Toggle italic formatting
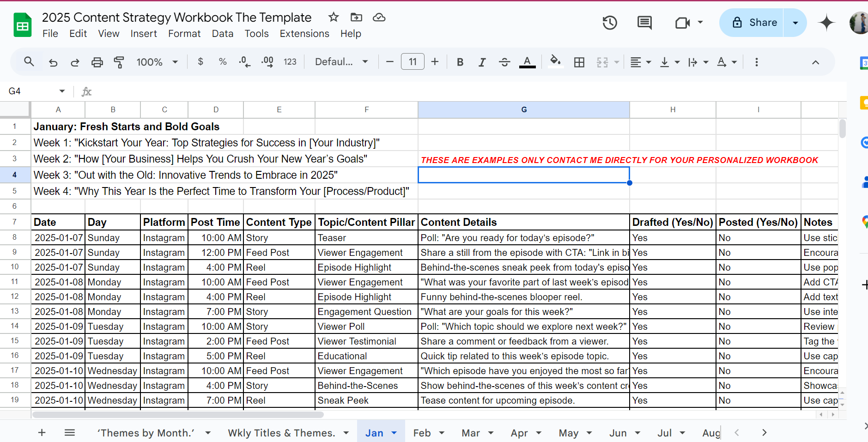This screenshot has width=868, height=442. (482, 61)
